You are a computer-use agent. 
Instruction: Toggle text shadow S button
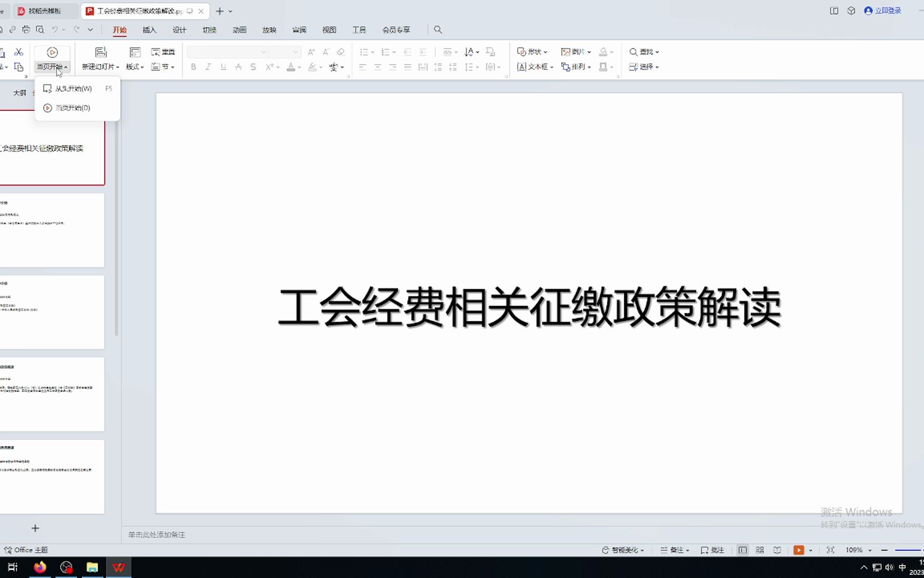click(x=253, y=67)
